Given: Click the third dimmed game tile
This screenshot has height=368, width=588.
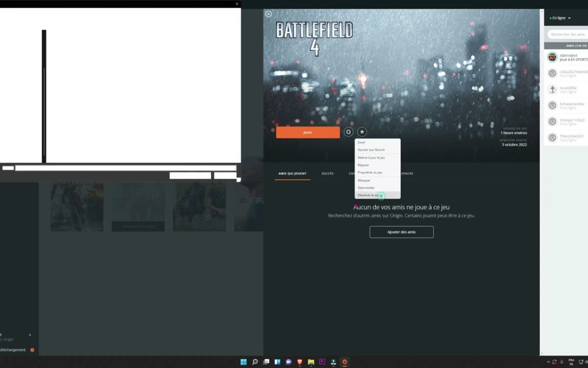Looking at the screenshot, I should point(199,206).
